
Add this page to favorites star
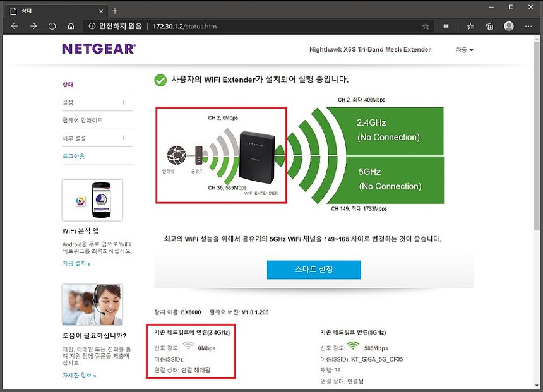426,27
